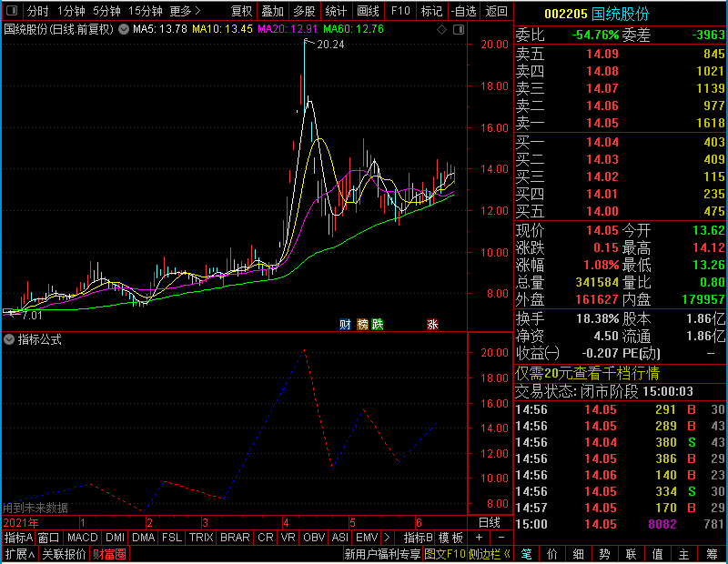The width and height of the screenshot is (728, 564).
Task: Select the 主 main-force tab
Action: point(684,554)
